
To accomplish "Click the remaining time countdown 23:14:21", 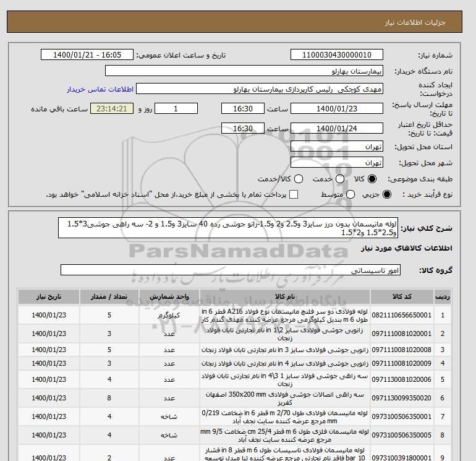I will coord(112,108).
